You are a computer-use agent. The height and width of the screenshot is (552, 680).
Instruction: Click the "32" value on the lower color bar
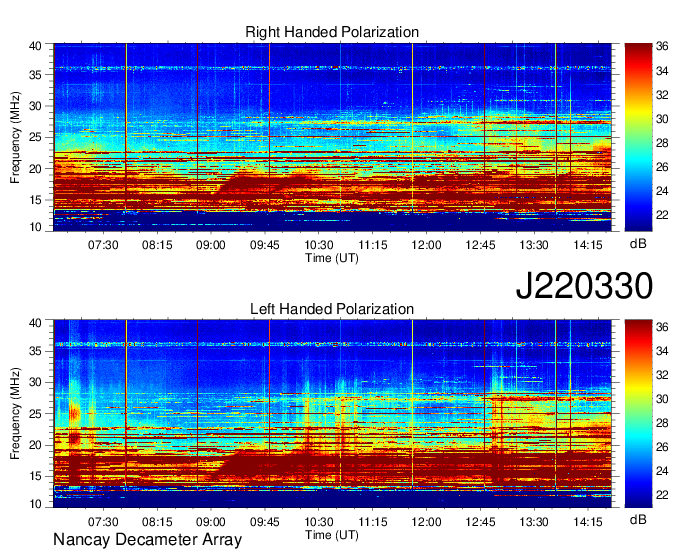coord(662,375)
